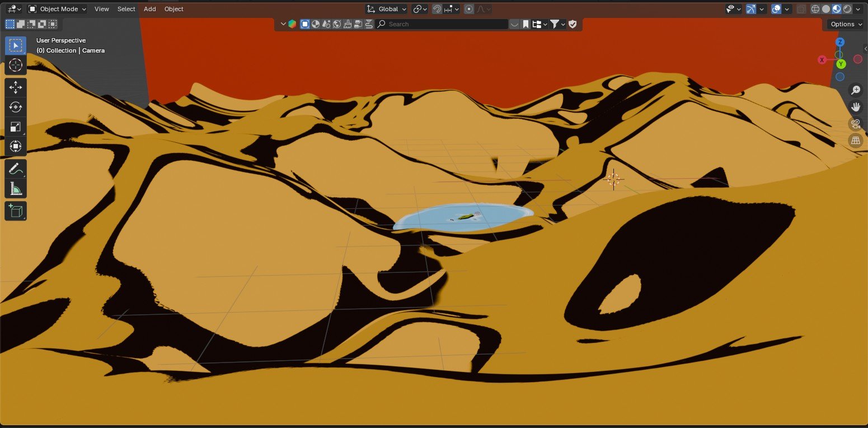Open the editor type dropdown
The width and height of the screenshot is (868, 428).
[15, 9]
